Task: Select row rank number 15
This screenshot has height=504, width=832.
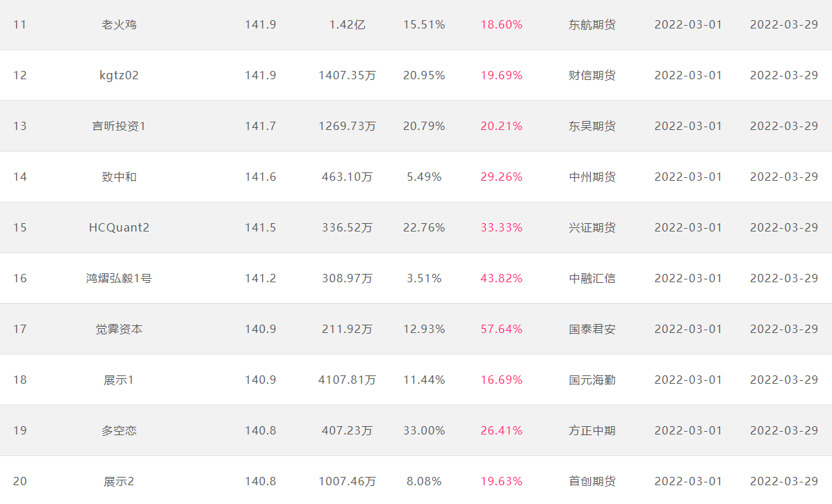Action: click(x=19, y=227)
